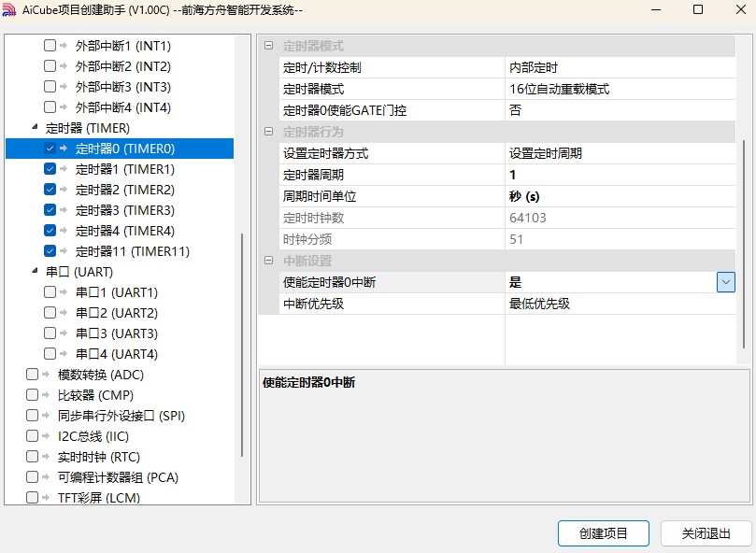Check the 同步串行外设接口 (SPI) checkbox
756x553 pixels.
point(33,416)
